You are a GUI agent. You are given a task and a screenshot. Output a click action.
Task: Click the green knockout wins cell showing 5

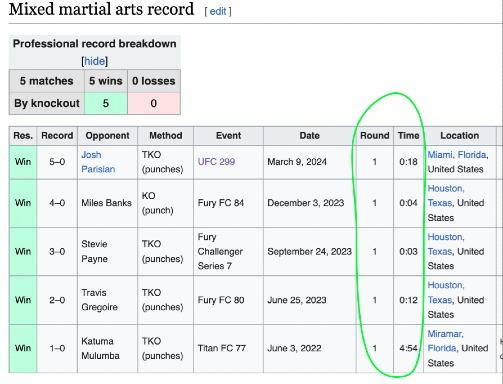coord(106,103)
